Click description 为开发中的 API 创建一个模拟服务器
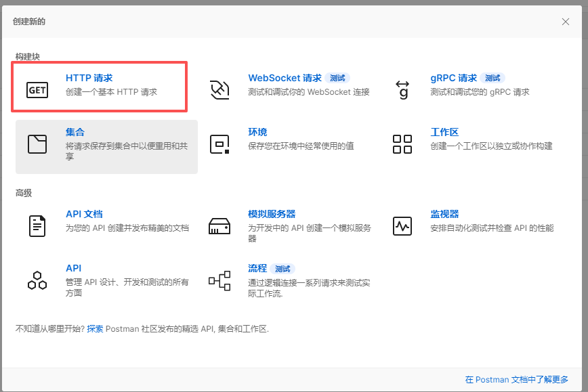The width and height of the screenshot is (588, 392). pos(310,233)
